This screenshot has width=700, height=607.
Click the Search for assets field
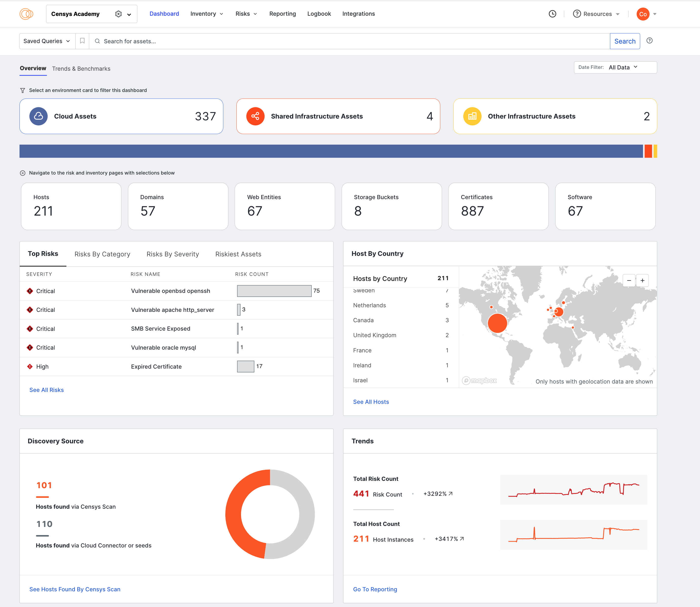coord(350,41)
